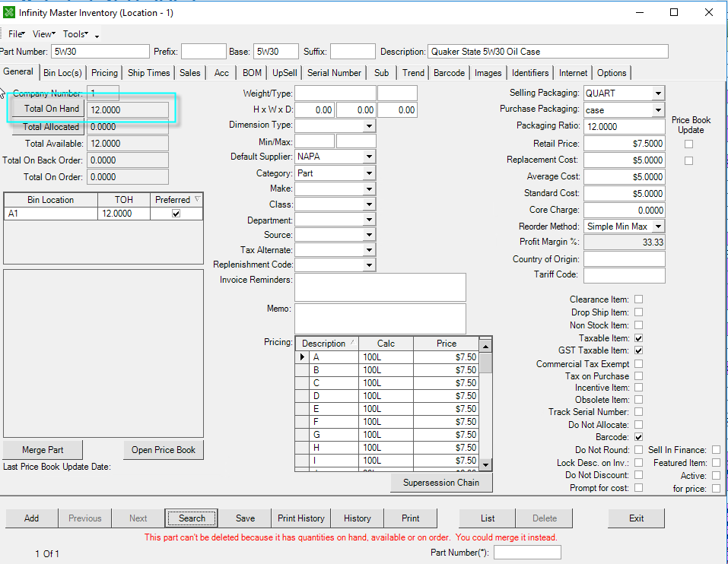Open the Dimension Type dropdown
Screen dimensions: 728x564
pyautogui.click(x=369, y=125)
